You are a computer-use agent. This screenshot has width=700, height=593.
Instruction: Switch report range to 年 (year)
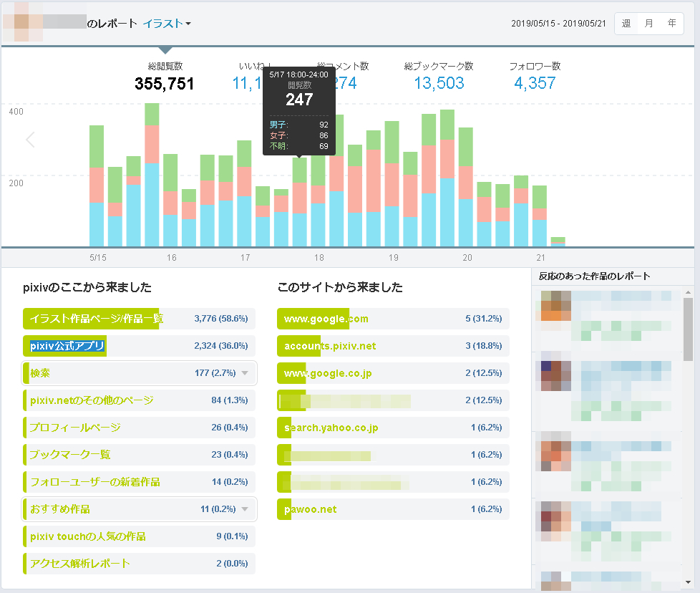pyautogui.click(x=671, y=24)
